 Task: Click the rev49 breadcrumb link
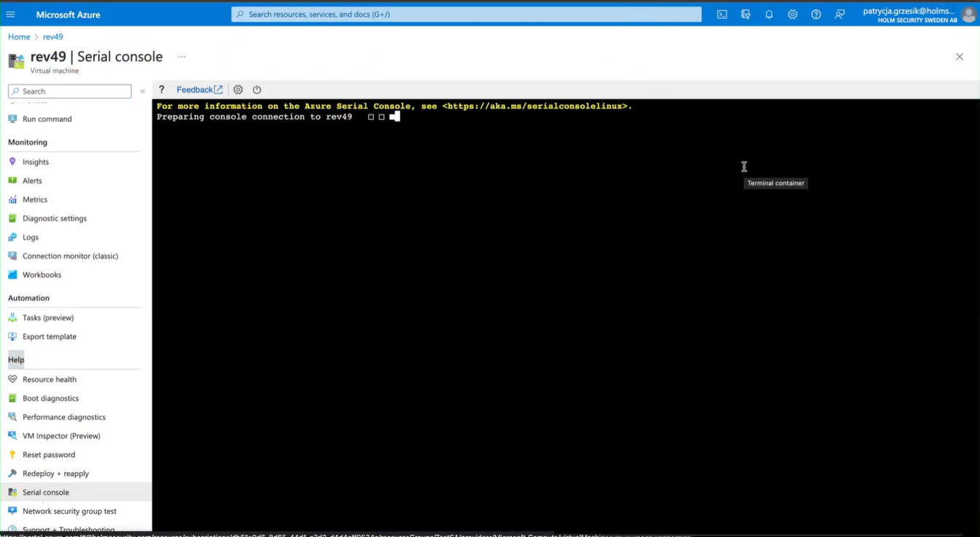point(53,37)
